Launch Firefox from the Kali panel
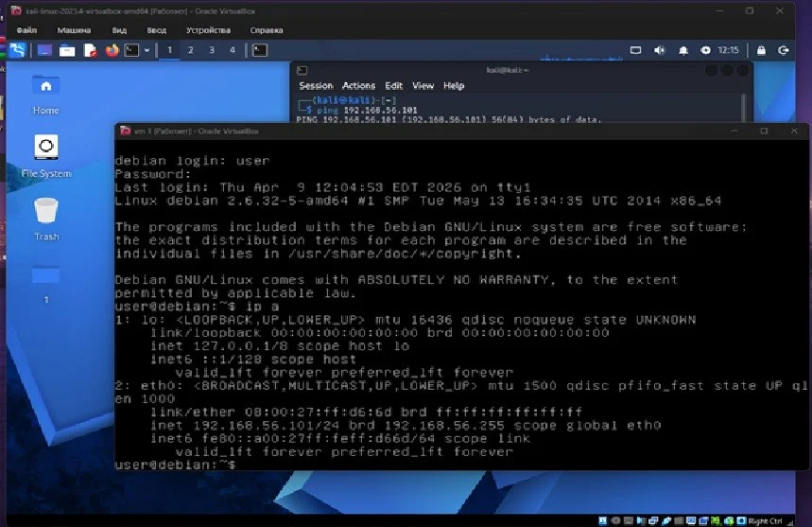This screenshot has width=812, height=527. pyautogui.click(x=112, y=50)
